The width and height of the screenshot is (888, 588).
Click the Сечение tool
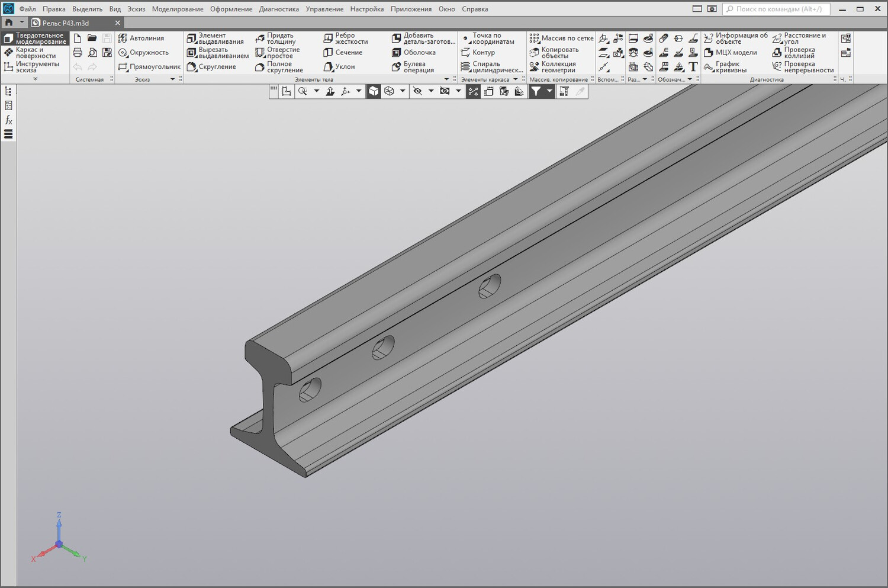pos(343,53)
